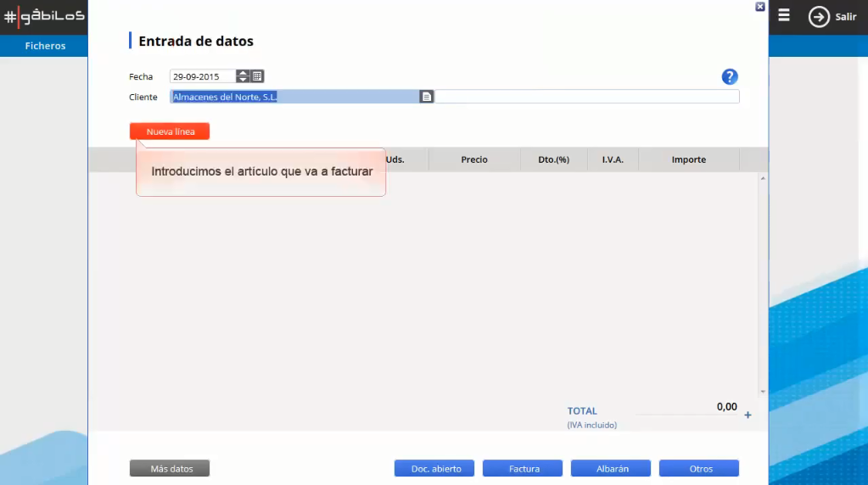Click scroll up arrow of lines list
This screenshot has width=868, height=485.
[x=763, y=178]
